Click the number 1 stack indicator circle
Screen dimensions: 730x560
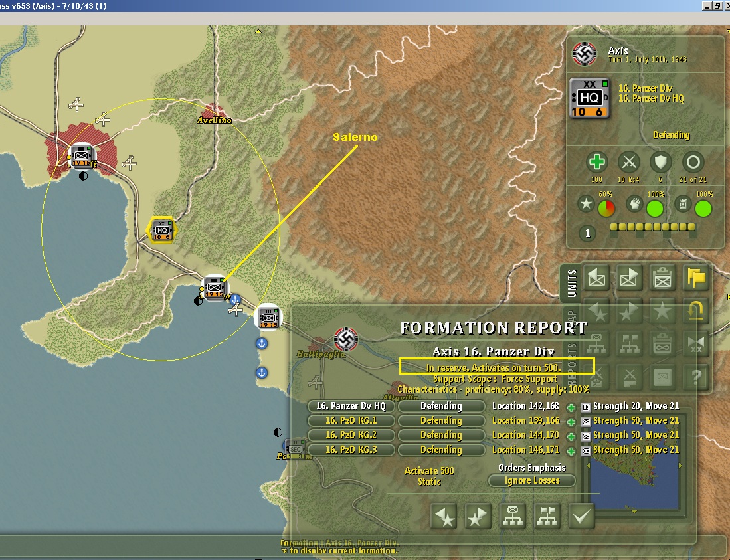pyautogui.click(x=588, y=233)
